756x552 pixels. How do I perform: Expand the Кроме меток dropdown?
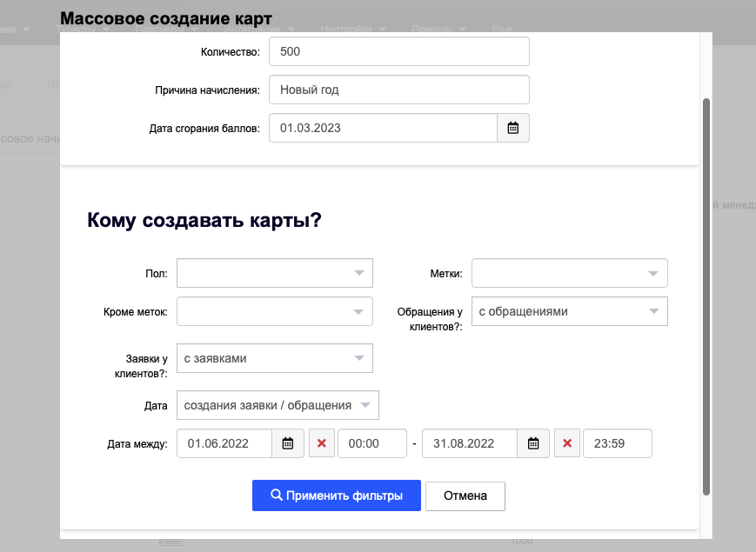click(x=275, y=311)
